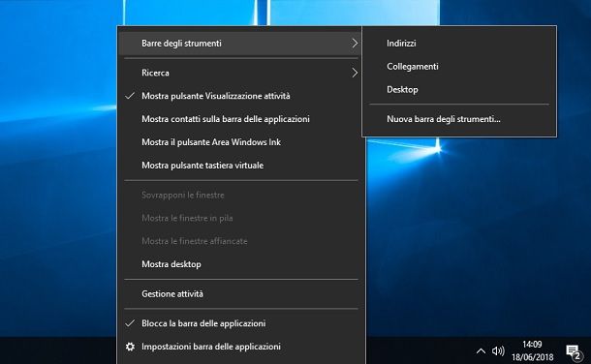Click the gear icon beside Impostazioni barra
The height and width of the screenshot is (364, 591).
coord(130,347)
